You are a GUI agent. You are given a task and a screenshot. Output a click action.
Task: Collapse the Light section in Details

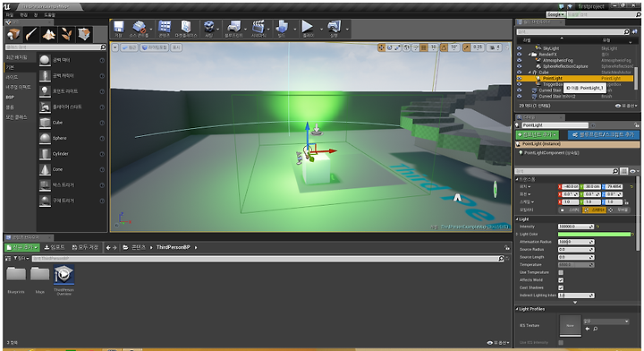517,219
